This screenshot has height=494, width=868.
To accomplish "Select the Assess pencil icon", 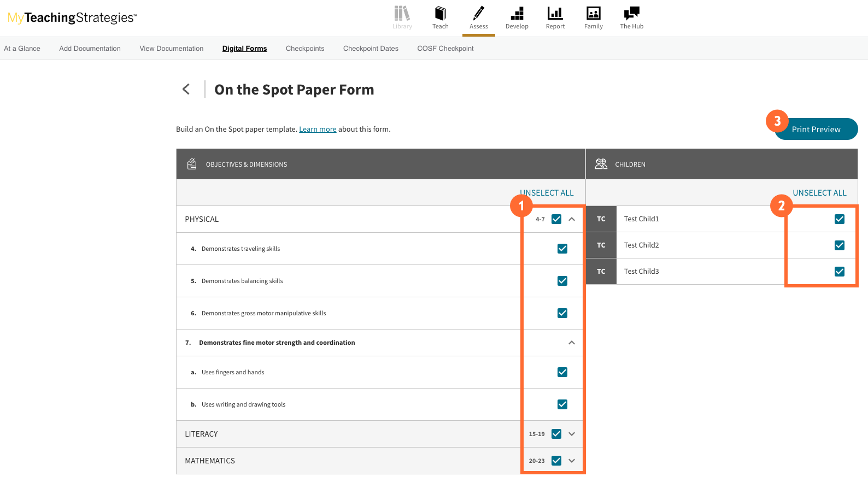I will [478, 14].
